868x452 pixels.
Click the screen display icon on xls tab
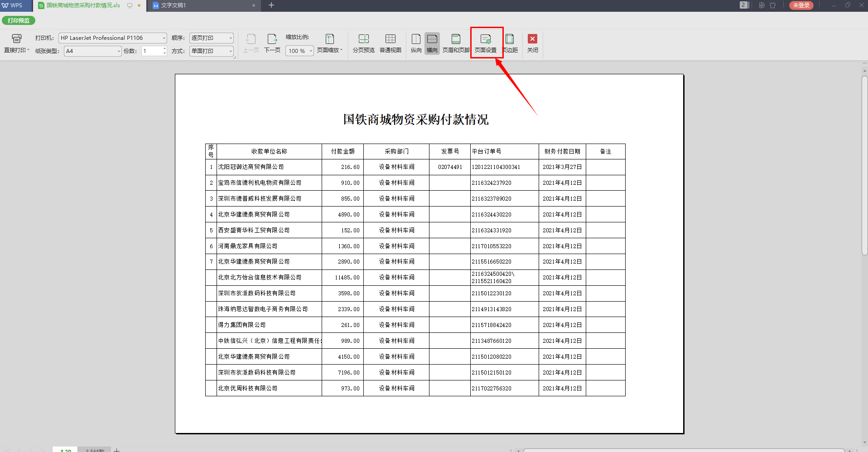click(x=130, y=5)
